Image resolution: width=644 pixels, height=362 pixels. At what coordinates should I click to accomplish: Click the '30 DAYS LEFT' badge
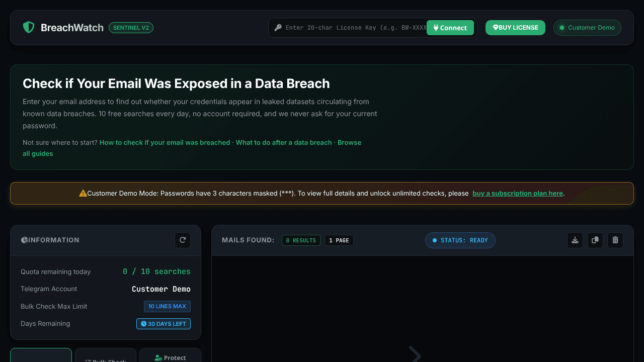pyautogui.click(x=164, y=324)
